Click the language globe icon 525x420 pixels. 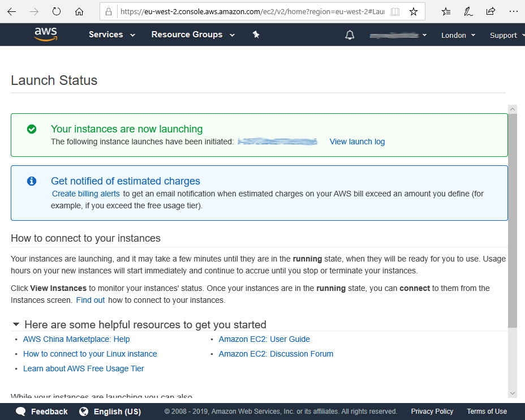[84, 412]
